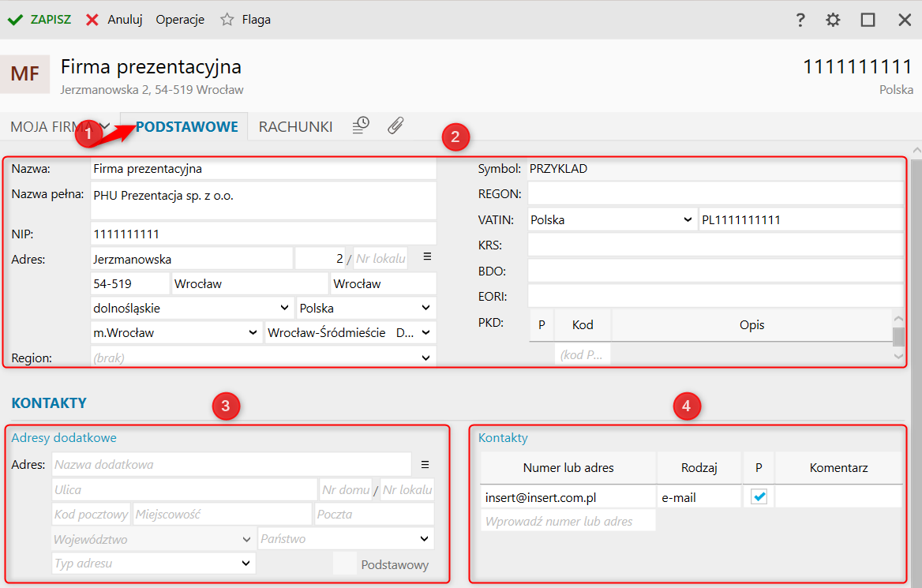922x588 pixels.
Task: Open the history clock tab icon
Action: [x=361, y=125]
